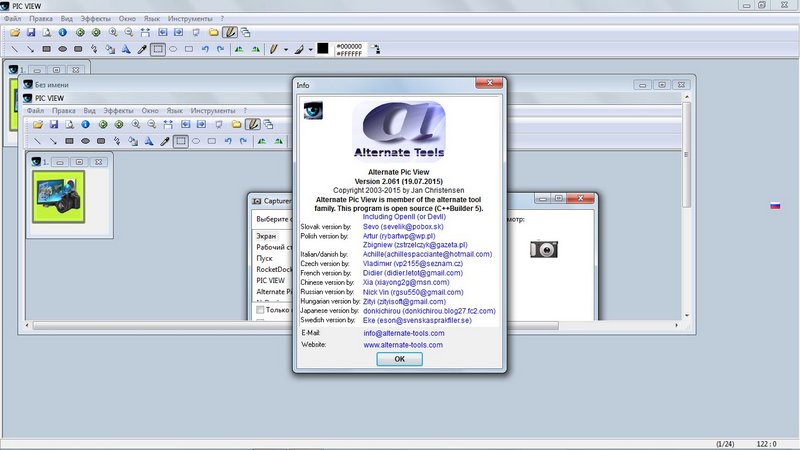This screenshot has width=800, height=450.
Task: Select Пуск in the Capture window list
Action: pos(264,258)
